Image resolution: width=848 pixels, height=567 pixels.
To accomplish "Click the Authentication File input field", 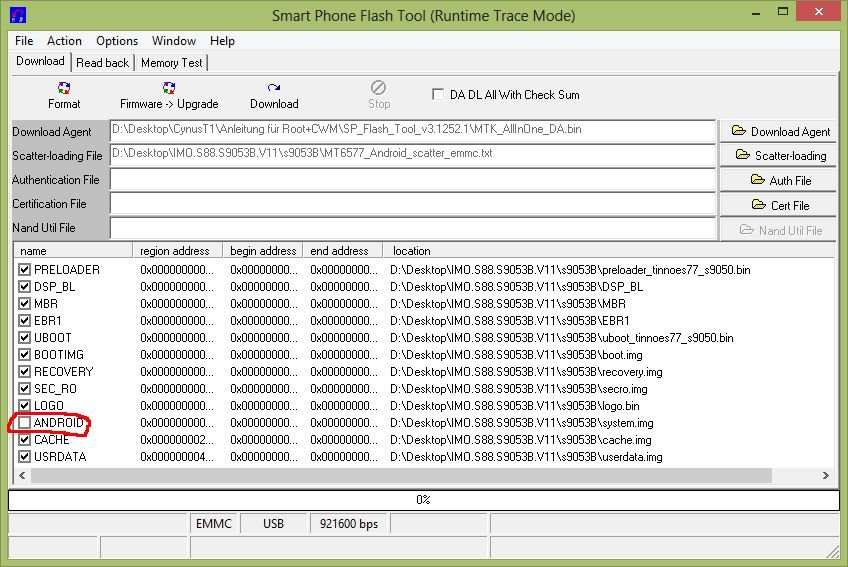I will (x=413, y=180).
